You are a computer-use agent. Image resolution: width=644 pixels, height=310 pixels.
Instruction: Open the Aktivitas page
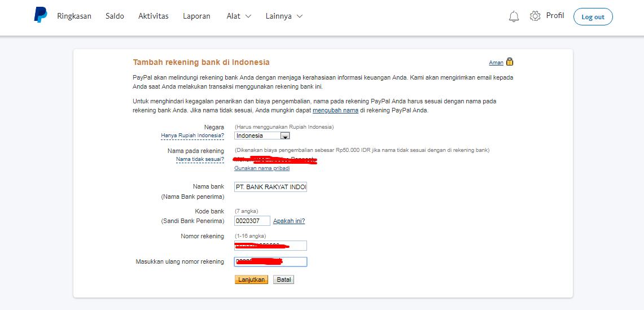[154, 16]
